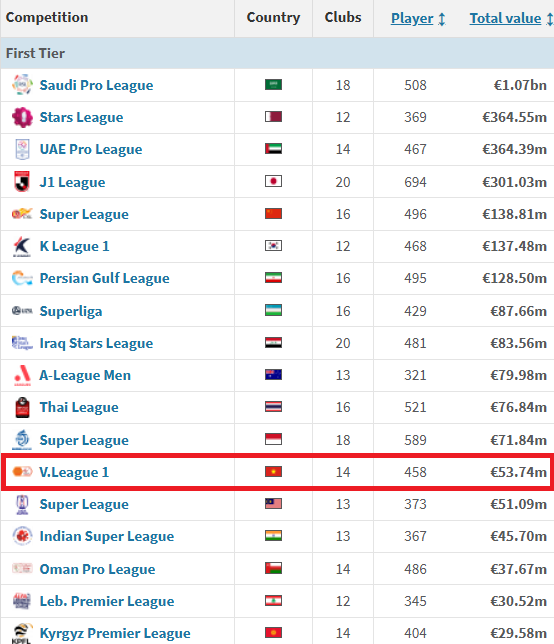Click the sort arrows next to Player
Image resolution: width=554 pixels, height=644 pixels.
(442, 19)
